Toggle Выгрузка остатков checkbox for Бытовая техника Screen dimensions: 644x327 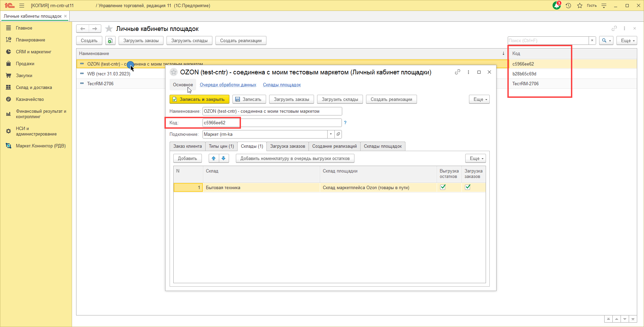pyautogui.click(x=443, y=187)
